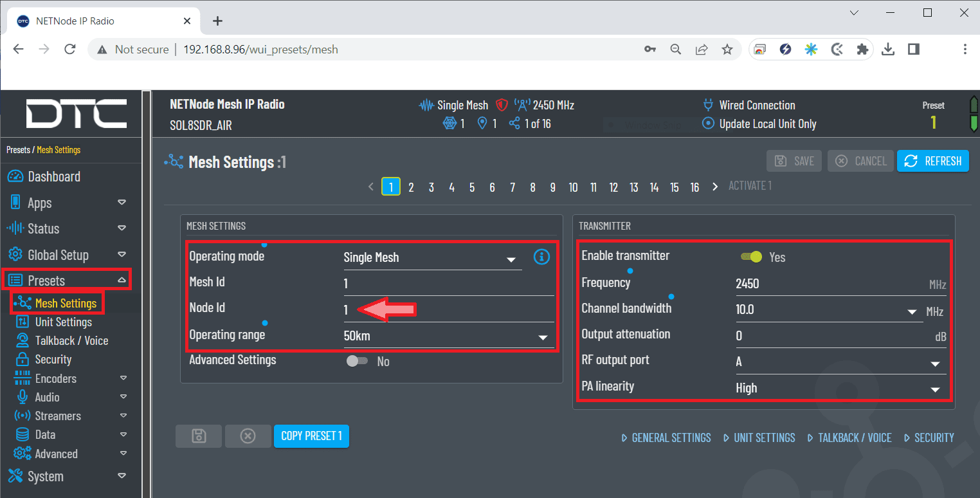Click the COPY PRESET 1 button
The width and height of the screenshot is (980, 498).
(311, 436)
